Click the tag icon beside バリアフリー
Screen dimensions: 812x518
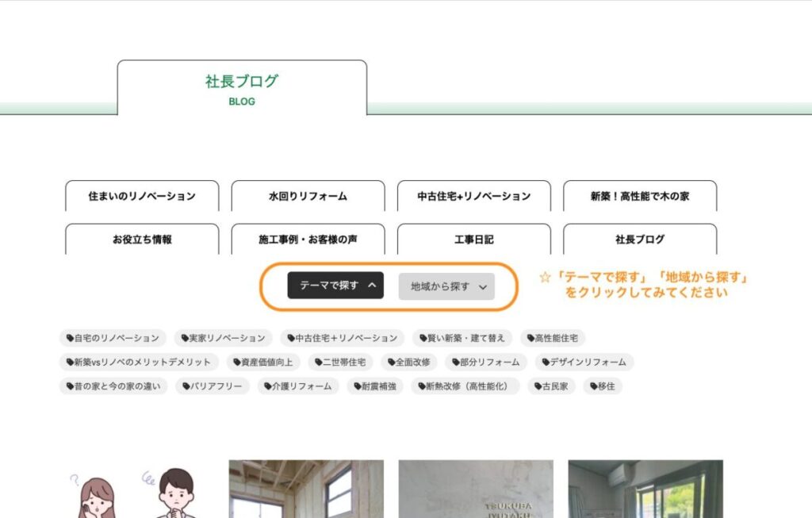pos(186,387)
